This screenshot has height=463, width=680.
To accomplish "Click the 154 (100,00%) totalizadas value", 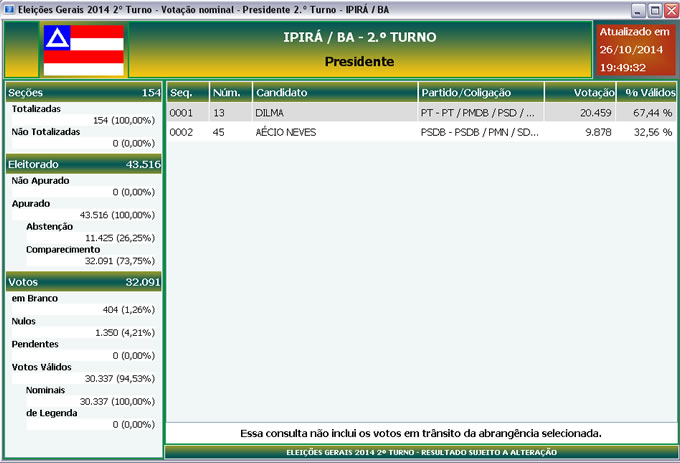I will [x=124, y=121].
